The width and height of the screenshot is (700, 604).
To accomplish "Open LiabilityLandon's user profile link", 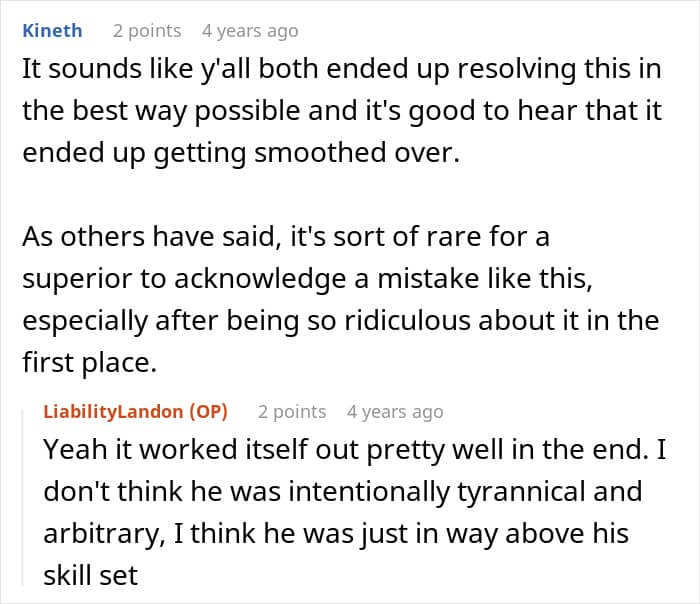I will click(x=113, y=411).
